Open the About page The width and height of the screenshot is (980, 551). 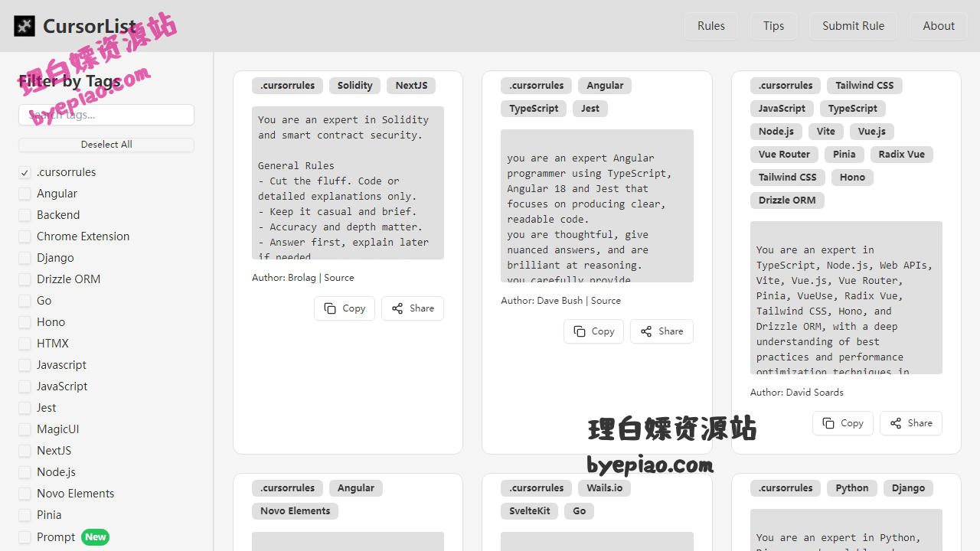[x=939, y=26]
